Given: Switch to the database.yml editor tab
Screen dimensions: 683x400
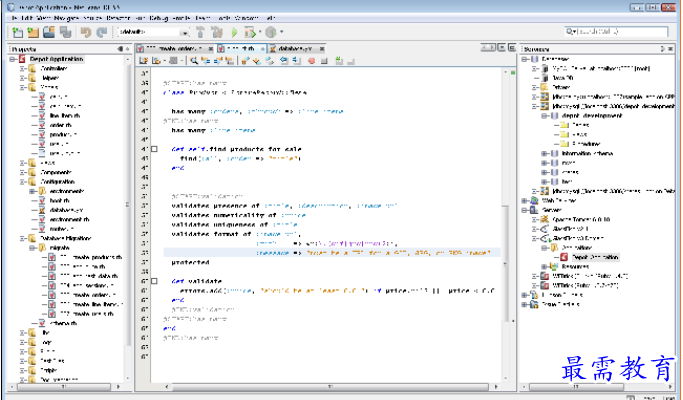Looking at the screenshot, I should click(294, 47).
